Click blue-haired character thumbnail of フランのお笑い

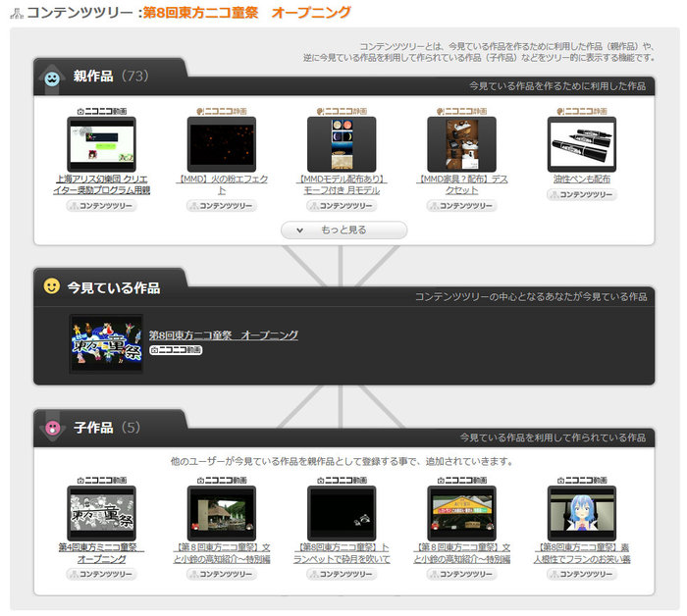pyautogui.click(x=582, y=513)
